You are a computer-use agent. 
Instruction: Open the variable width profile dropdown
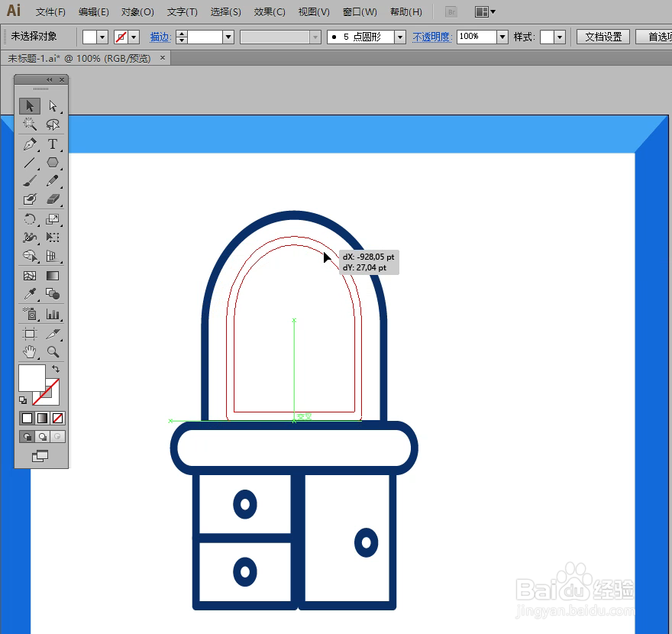pyautogui.click(x=315, y=37)
